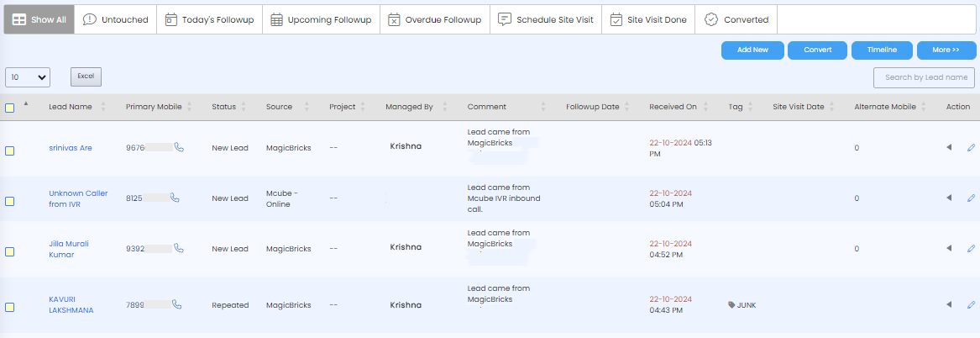Edit Unknown Caller from IVR lead pencil icon
This screenshot has height=338, width=980.
tap(971, 198)
